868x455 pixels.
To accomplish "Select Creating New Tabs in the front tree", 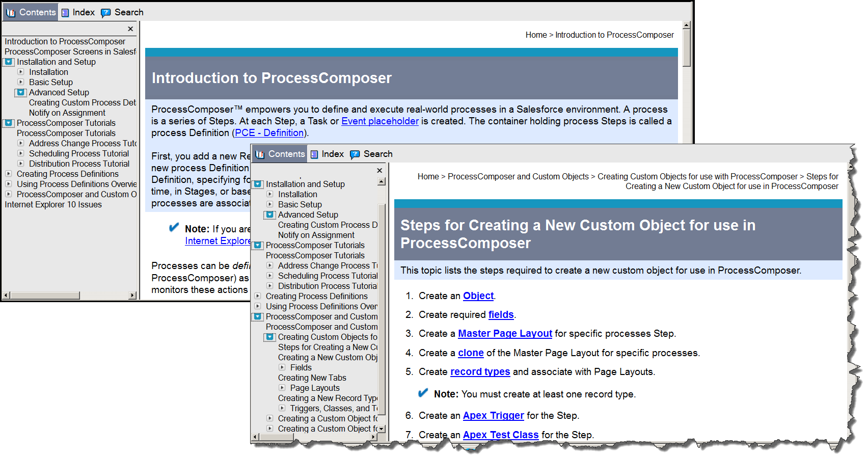I will [312, 378].
